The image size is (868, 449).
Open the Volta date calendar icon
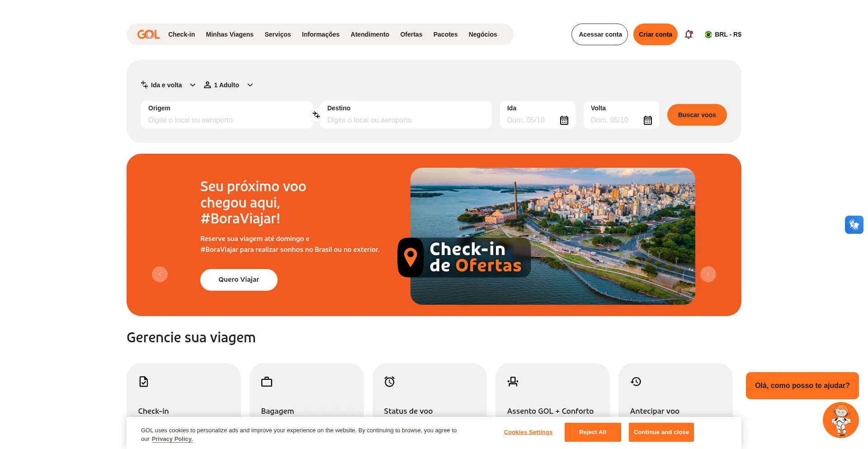pyautogui.click(x=648, y=120)
